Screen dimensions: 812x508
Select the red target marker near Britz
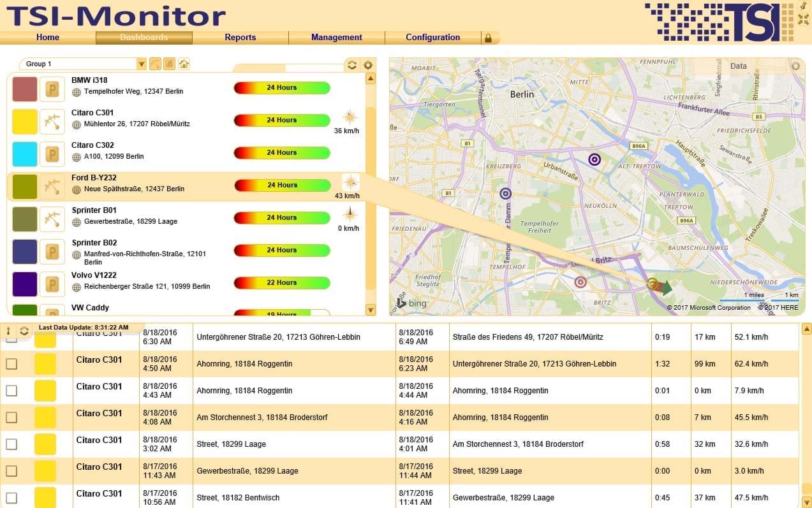coord(580,282)
